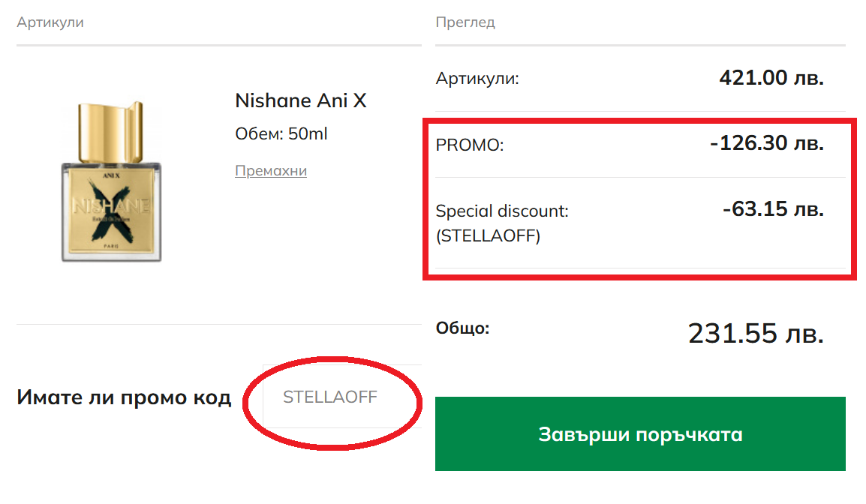Screen dimensions: 866x504
Task: Click the "Special discount:" label
Action: 502,211
